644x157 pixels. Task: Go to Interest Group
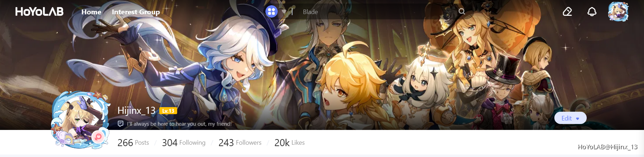tap(136, 12)
